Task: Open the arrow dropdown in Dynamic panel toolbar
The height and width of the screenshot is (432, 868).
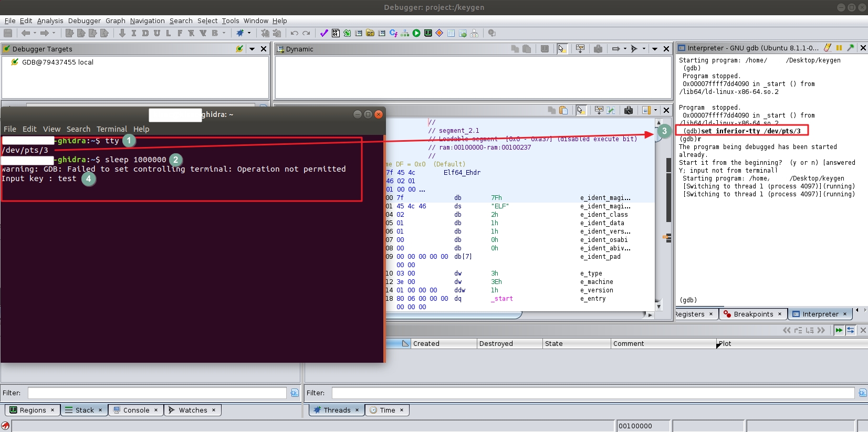Action: coord(625,49)
